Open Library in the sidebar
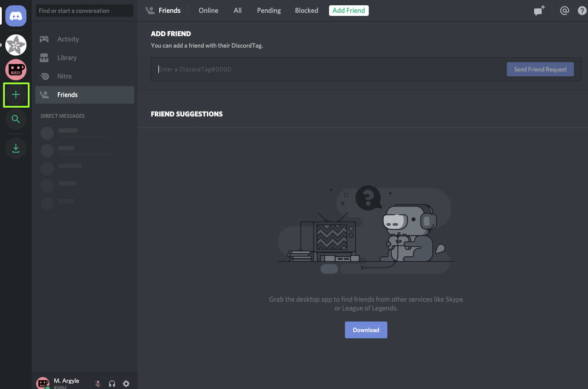Image resolution: width=588 pixels, height=389 pixels. (85, 58)
